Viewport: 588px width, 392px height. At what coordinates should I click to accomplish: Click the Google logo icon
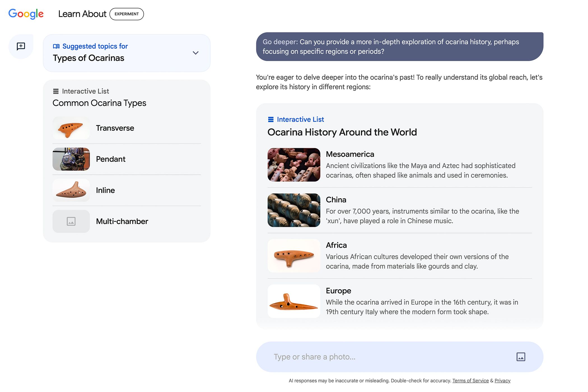pyautogui.click(x=26, y=13)
